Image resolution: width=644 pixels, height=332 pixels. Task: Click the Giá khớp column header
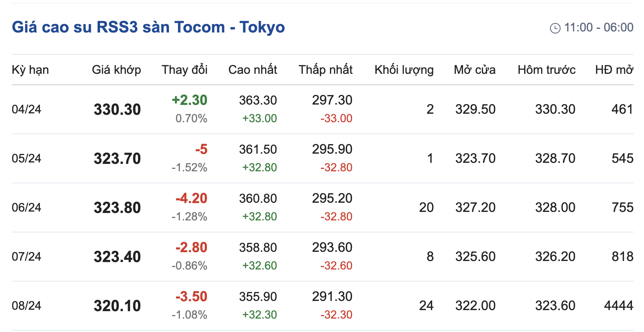point(116,70)
